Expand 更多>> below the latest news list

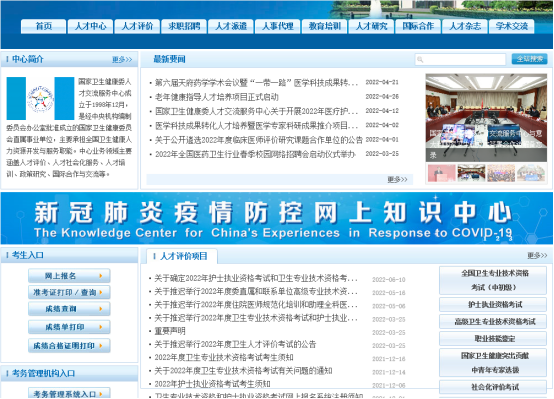pos(397,180)
